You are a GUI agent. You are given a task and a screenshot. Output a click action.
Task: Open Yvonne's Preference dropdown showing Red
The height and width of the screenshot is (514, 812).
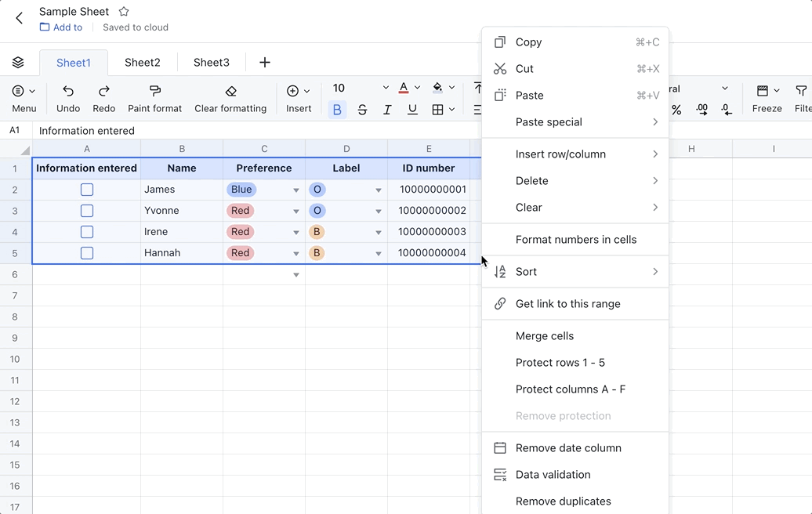tap(295, 210)
